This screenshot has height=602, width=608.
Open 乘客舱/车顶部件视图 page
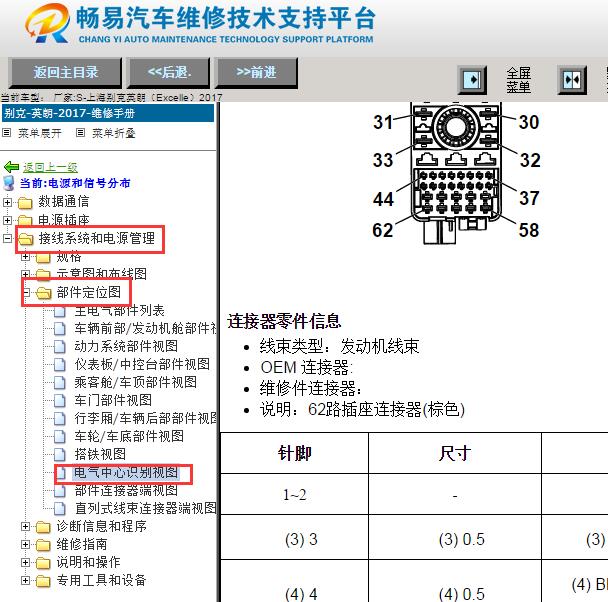coord(135,382)
